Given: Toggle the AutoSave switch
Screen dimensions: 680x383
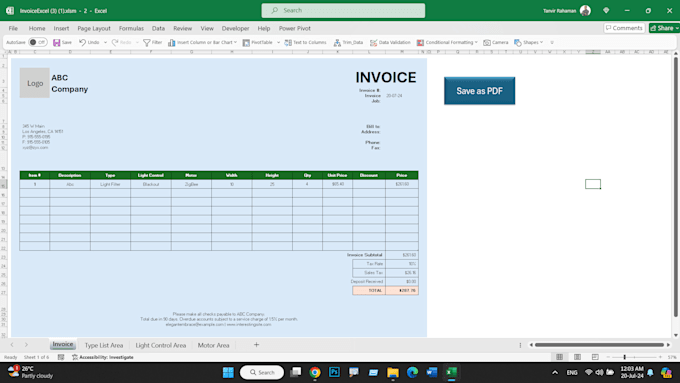Looking at the screenshot, I should coord(38,43).
